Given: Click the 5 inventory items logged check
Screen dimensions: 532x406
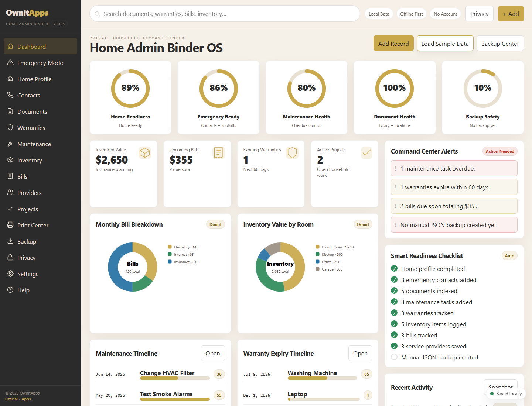Looking at the screenshot, I should (x=394, y=324).
